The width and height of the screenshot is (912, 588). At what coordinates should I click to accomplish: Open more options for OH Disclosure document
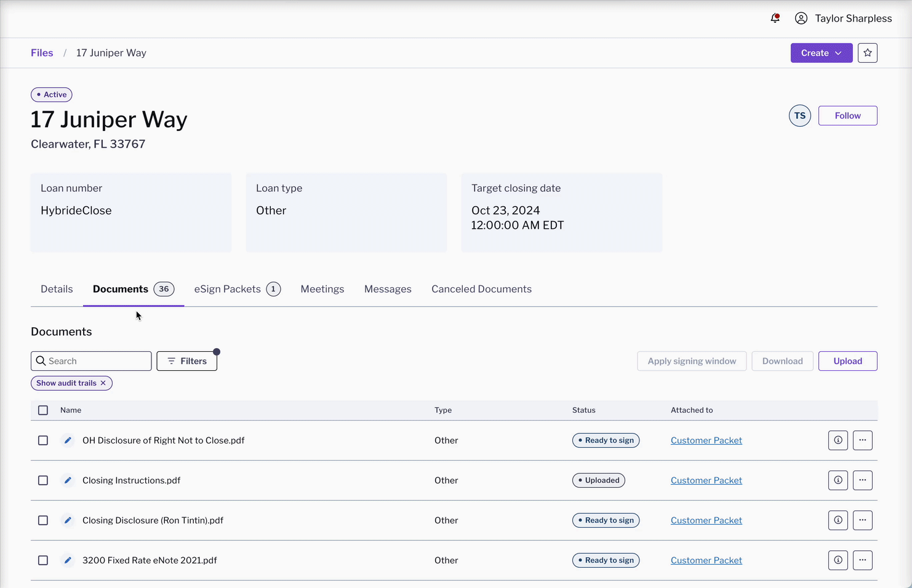point(863,440)
